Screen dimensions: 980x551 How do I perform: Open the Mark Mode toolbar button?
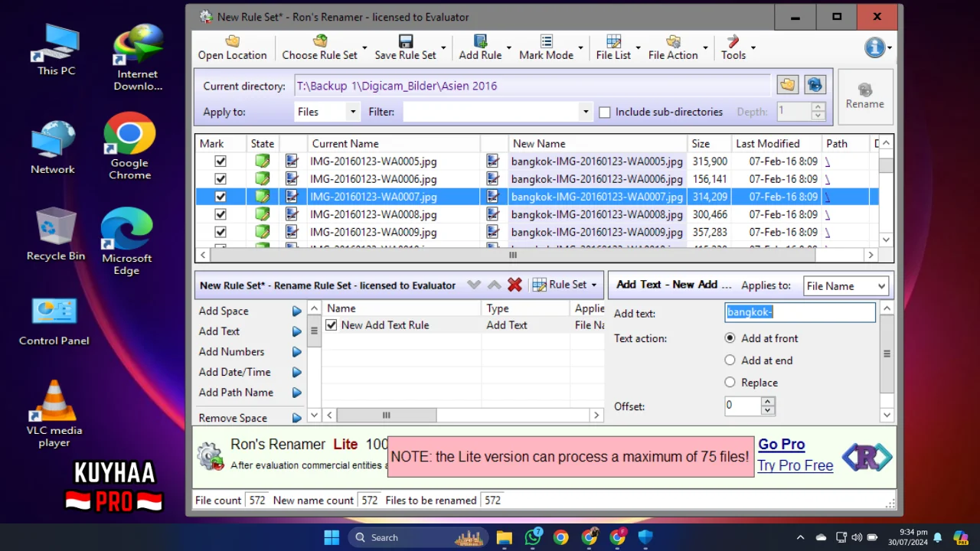[x=546, y=47]
